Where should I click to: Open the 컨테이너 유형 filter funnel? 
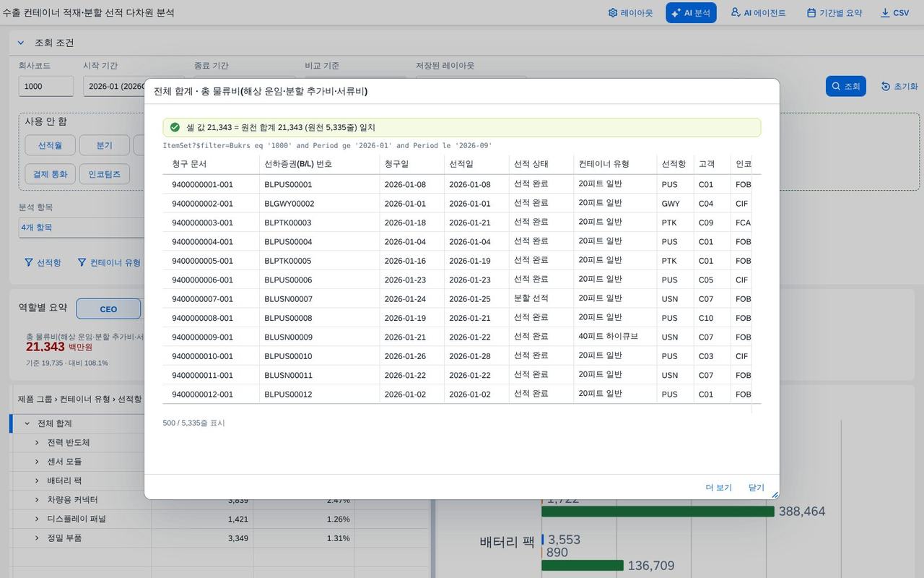[82, 262]
